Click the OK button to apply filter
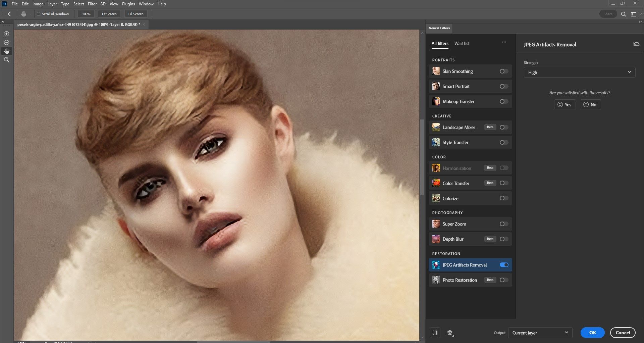The width and height of the screenshot is (644, 343). [x=592, y=333]
